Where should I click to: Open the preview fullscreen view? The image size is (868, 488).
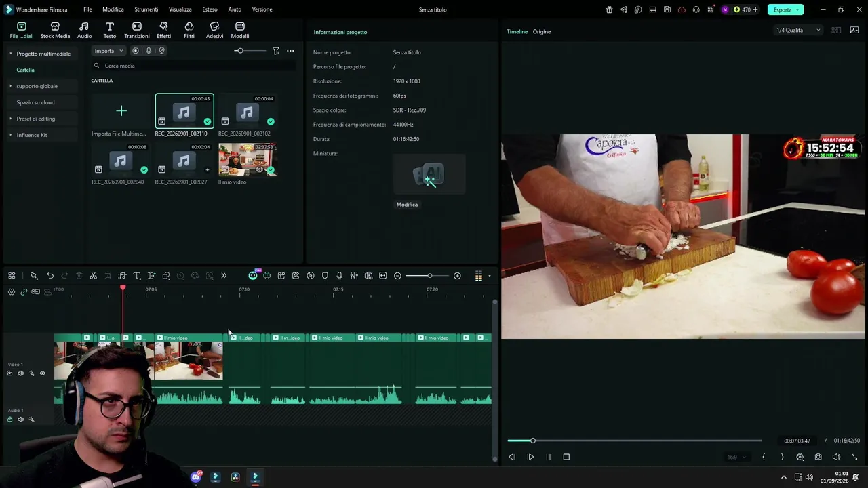854,457
